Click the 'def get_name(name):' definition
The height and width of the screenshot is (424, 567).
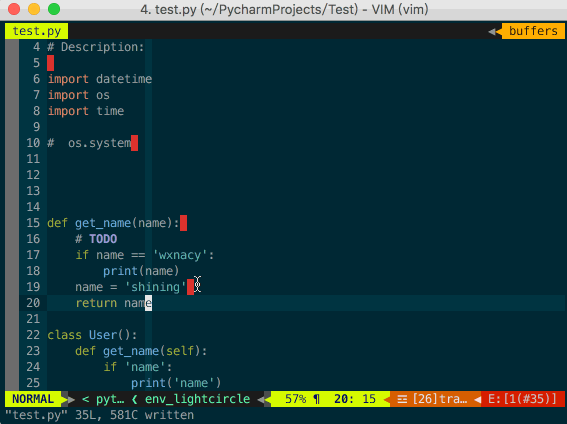coord(113,223)
